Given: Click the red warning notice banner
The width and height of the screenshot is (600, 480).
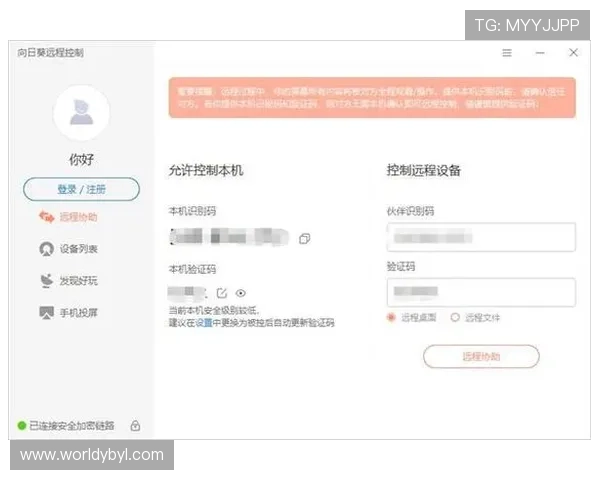Looking at the screenshot, I should (x=372, y=98).
